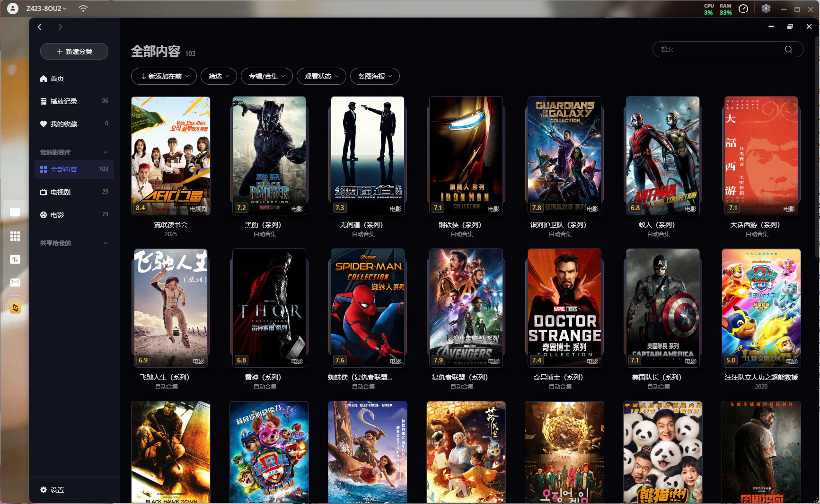Image resolution: width=820 pixels, height=504 pixels.
Task: Click the 电影 count 74
Action: 105,214
